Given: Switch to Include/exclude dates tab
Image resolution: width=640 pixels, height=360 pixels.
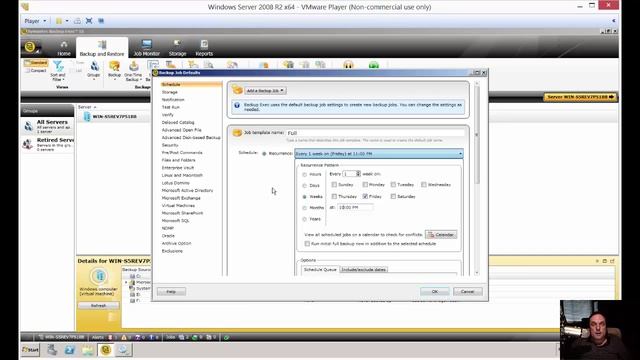Looking at the screenshot, I should tap(364, 270).
